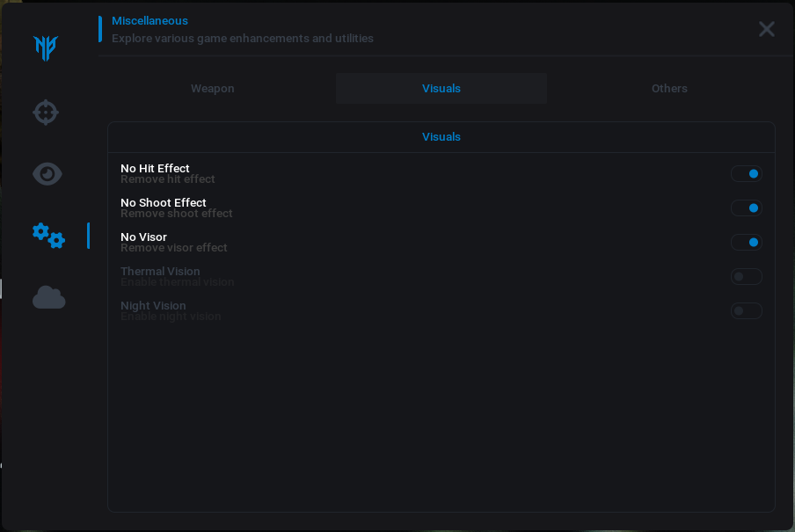Click the logo icon in the sidebar
Image resolution: width=795 pixels, height=532 pixels.
click(x=46, y=48)
